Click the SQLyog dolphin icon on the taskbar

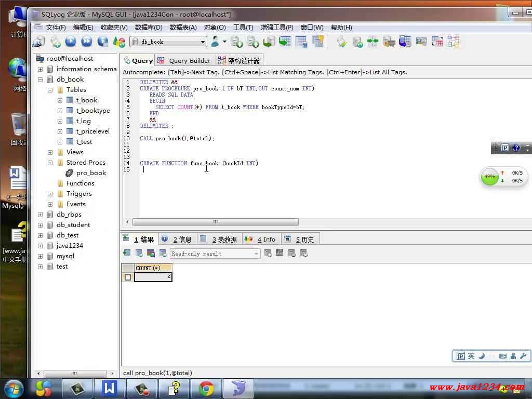coord(239,389)
